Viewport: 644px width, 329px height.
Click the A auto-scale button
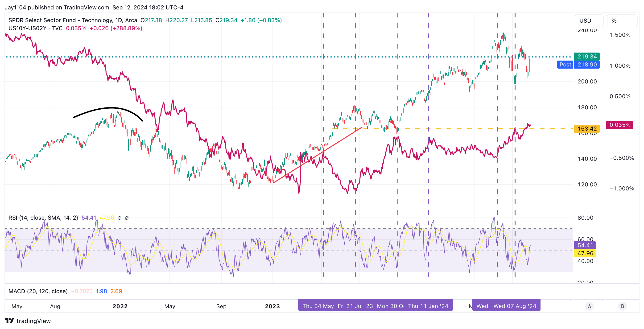coord(589,306)
